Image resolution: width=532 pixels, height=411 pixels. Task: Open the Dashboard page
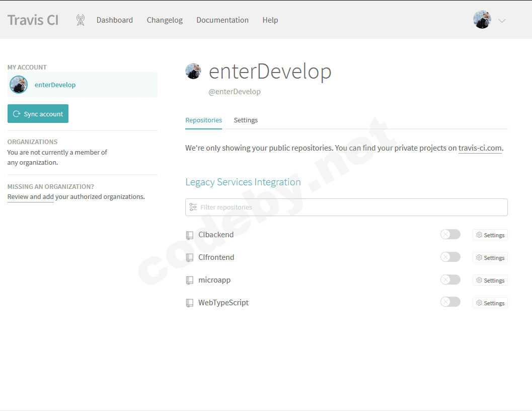[115, 20]
